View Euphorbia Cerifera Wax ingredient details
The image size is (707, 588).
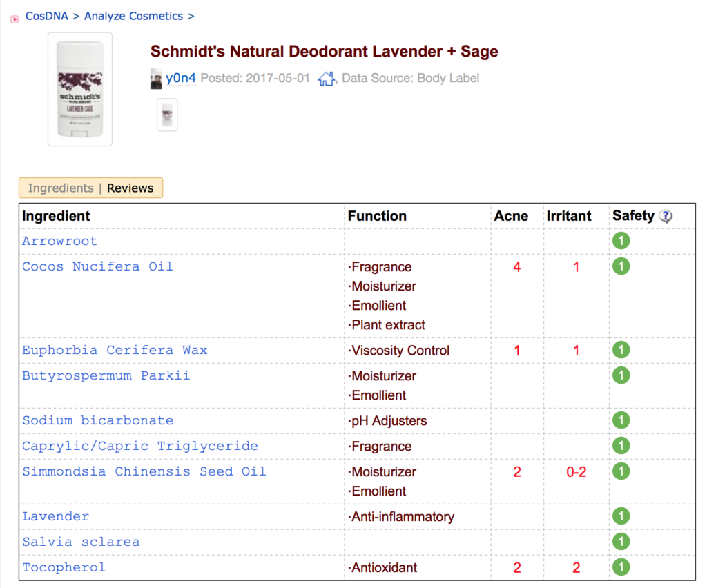coord(115,350)
